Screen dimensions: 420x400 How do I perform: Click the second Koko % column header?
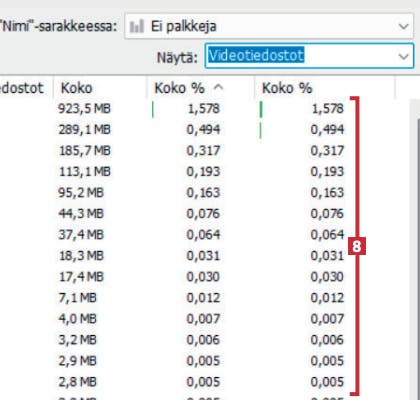[x=324, y=88]
